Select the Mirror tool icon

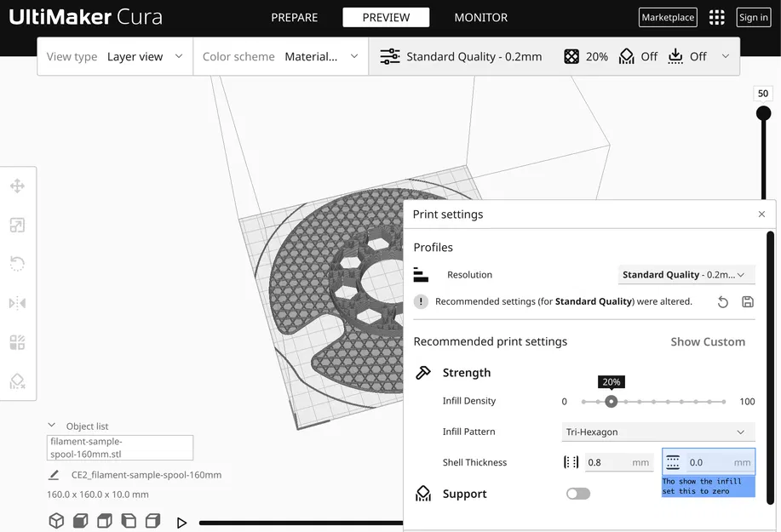[x=17, y=303]
